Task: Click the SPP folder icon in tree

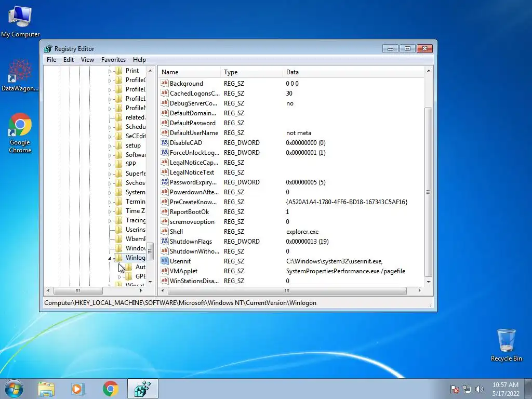Action: pyautogui.click(x=119, y=164)
